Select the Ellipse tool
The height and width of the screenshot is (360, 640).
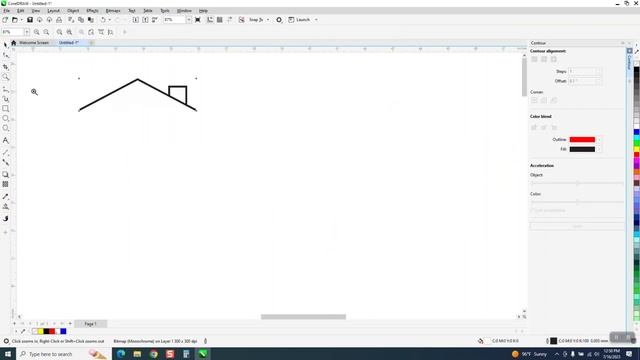pos(6,118)
